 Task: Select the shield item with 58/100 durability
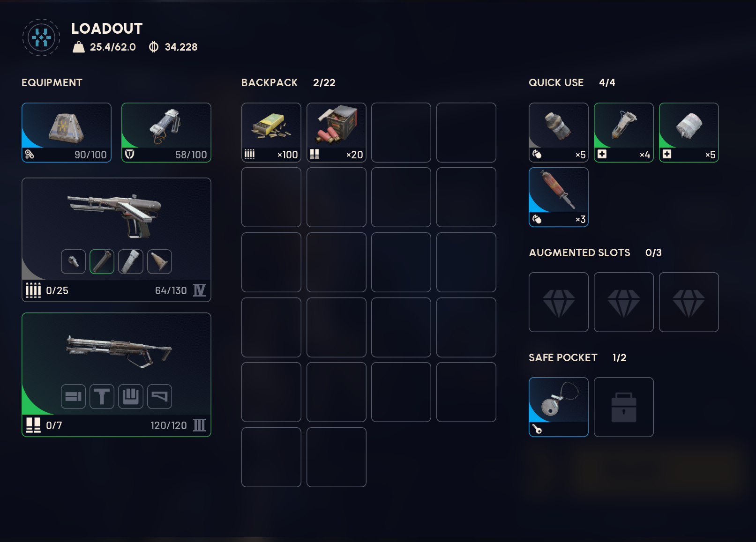(x=166, y=133)
